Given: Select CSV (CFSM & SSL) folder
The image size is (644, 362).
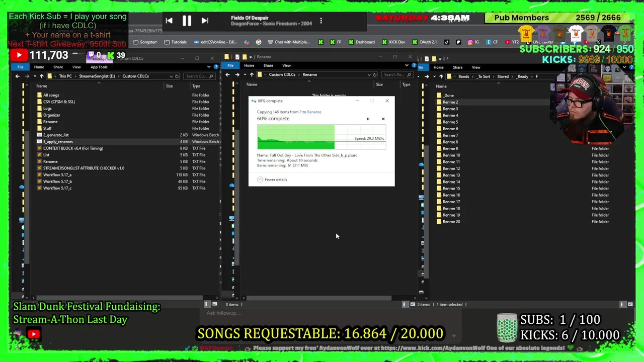Looking at the screenshot, I should (59, 102).
